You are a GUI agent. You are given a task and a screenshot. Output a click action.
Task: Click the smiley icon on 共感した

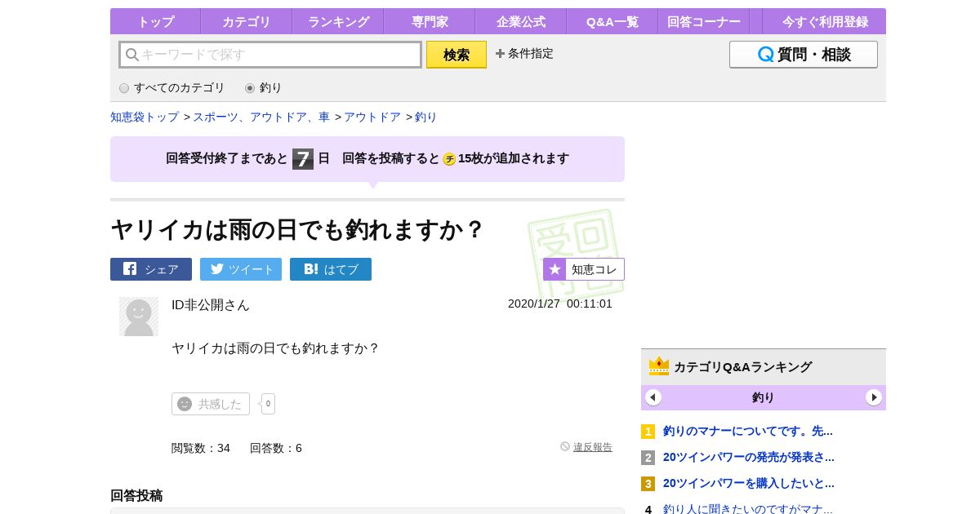coord(185,404)
